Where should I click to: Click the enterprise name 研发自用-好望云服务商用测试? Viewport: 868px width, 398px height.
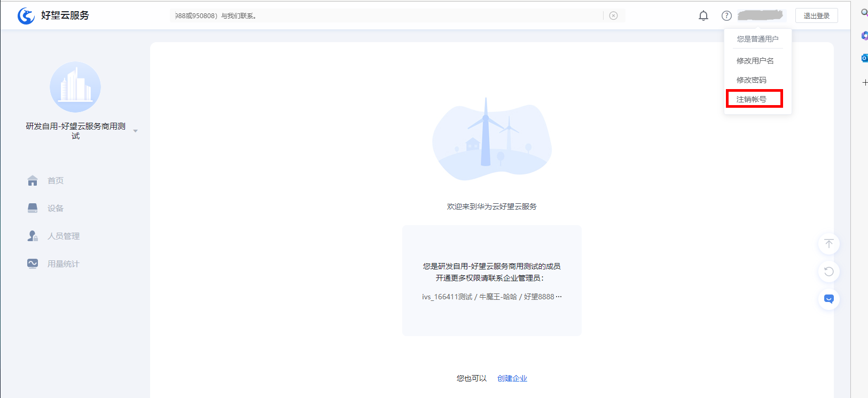pyautogui.click(x=75, y=131)
